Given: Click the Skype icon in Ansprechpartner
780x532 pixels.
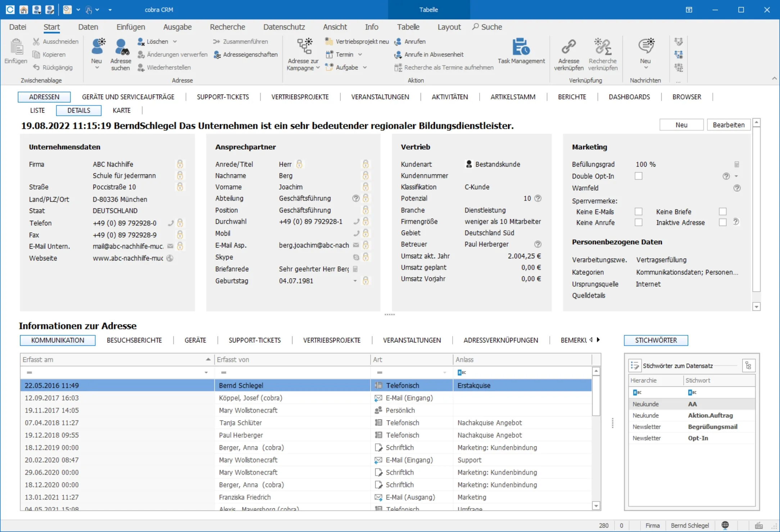Looking at the screenshot, I should click(356, 257).
